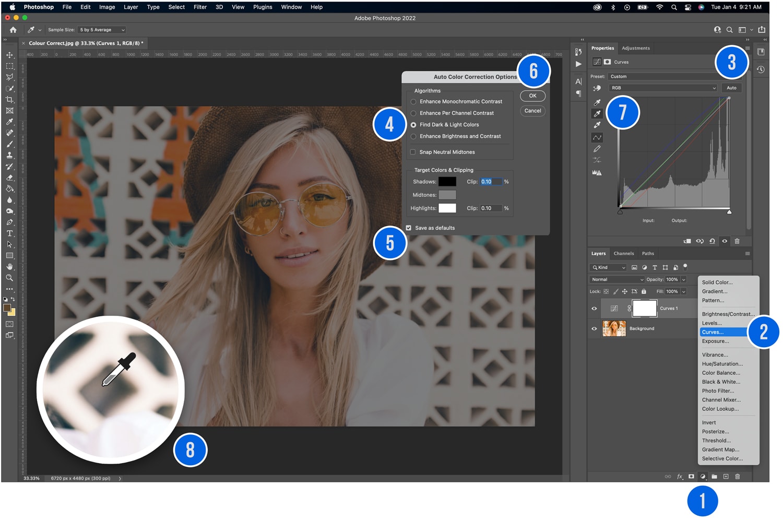Select the Crop tool
Screen dimensions: 783x532
(x=9, y=99)
